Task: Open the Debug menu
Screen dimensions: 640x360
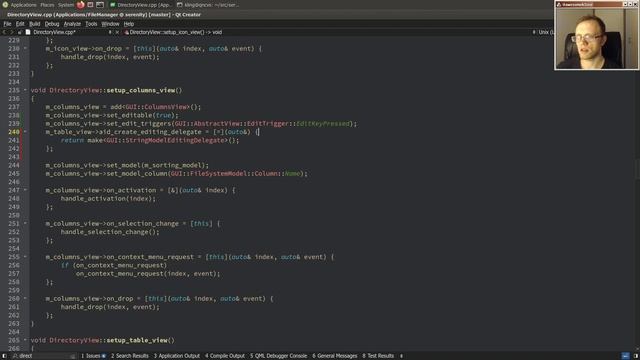Action: [x=52, y=24]
